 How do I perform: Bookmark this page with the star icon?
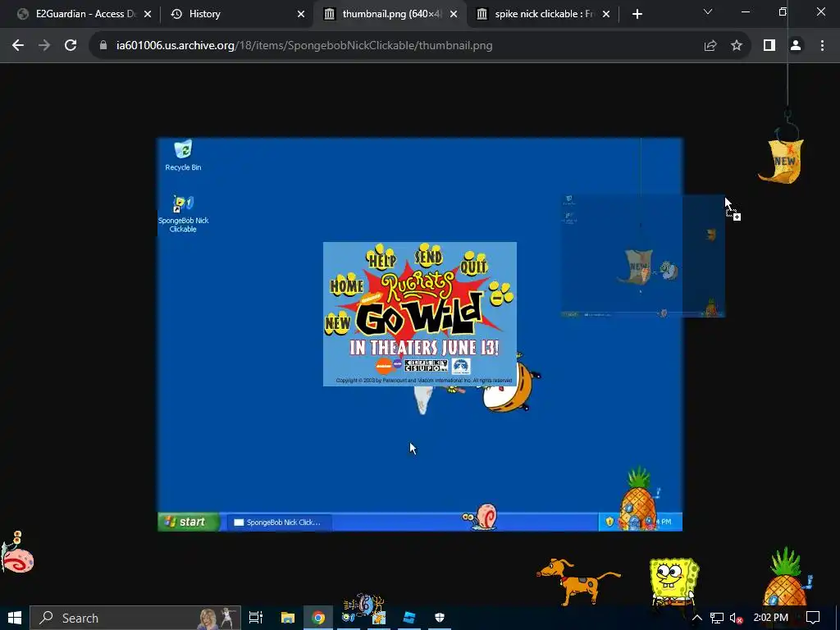[737, 46]
